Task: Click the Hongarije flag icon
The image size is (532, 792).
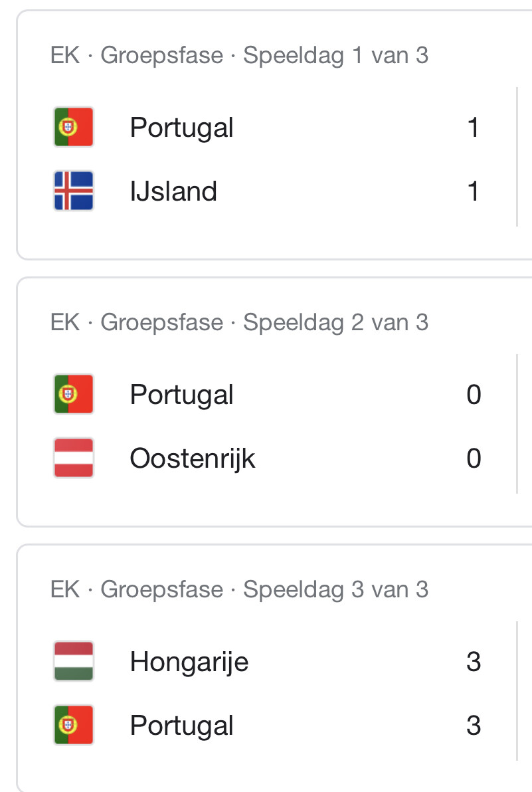Action: click(x=74, y=660)
